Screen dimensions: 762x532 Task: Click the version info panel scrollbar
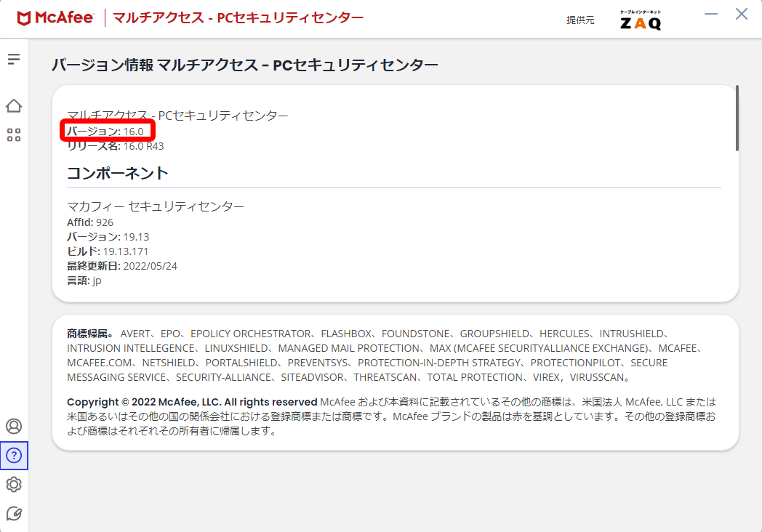(x=737, y=118)
